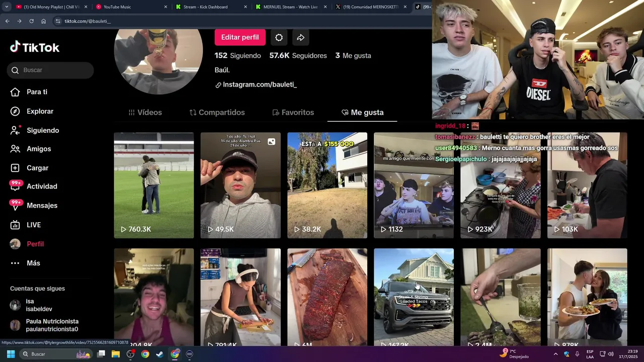
Task: Open Cargar to upload a video
Action: [x=30, y=168]
